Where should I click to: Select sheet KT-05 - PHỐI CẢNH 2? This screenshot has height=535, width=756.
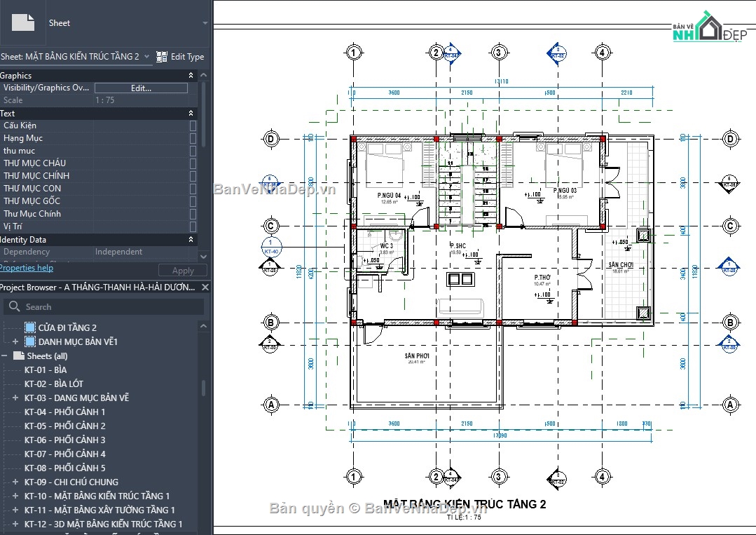64,426
